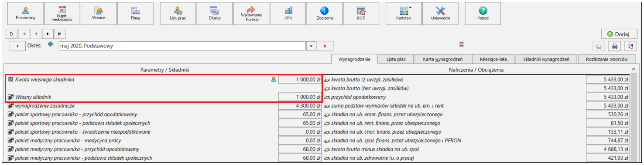
Task: Click the greyed book icon button
Action: (x=599, y=47)
